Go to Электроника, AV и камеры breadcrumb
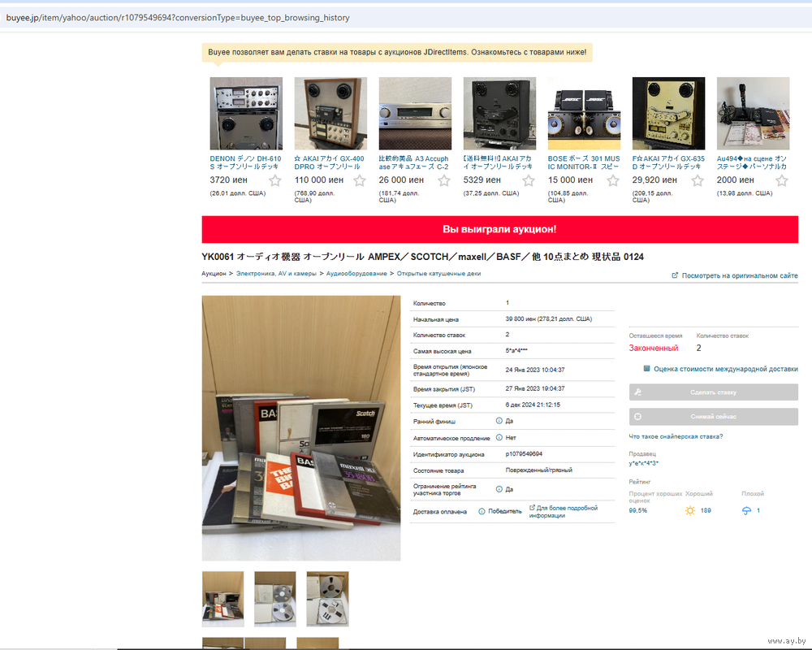This screenshot has width=812, height=650. 276,274
